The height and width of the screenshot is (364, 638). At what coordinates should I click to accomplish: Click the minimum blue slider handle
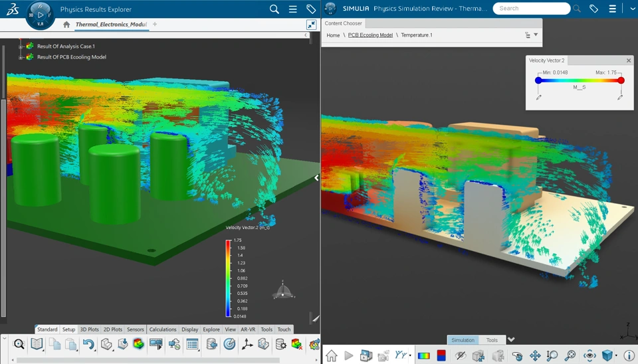[538, 80]
